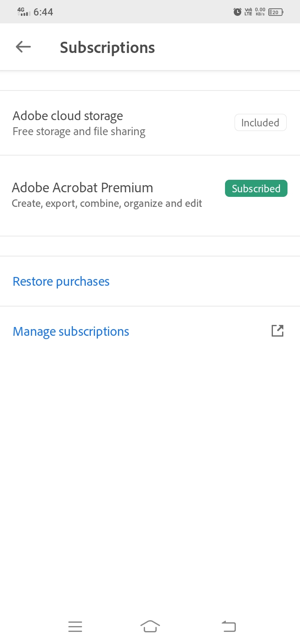Tap the Included badge on Adobe cloud storage
Viewport: 300px width, 644px height.
click(260, 122)
